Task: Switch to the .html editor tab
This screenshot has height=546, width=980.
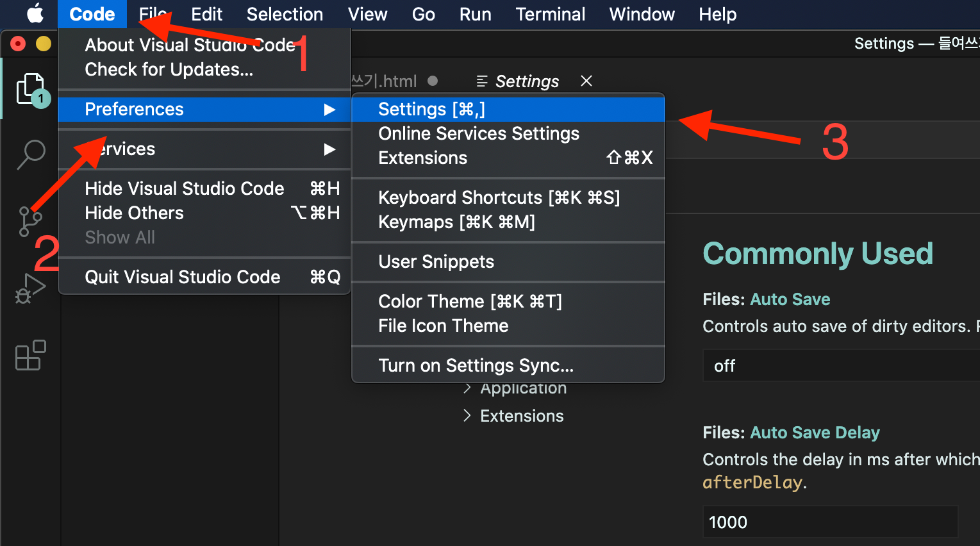Action: click(x=384, y=81)
